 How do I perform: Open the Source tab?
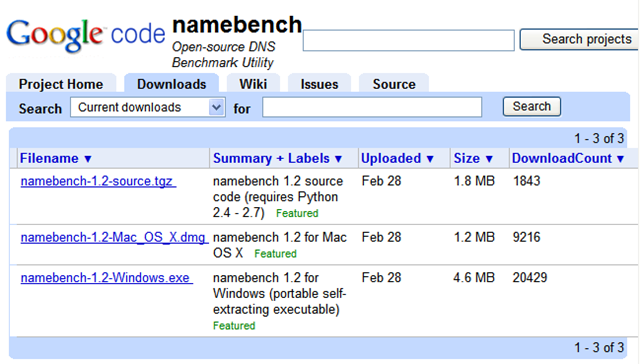pyautogui.click(x=394, y=84)
